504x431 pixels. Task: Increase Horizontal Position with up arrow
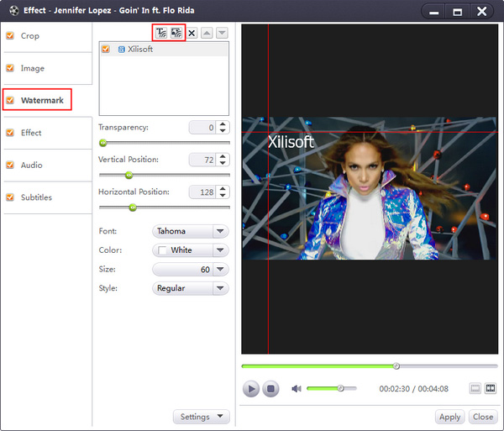tap(223, 189)
